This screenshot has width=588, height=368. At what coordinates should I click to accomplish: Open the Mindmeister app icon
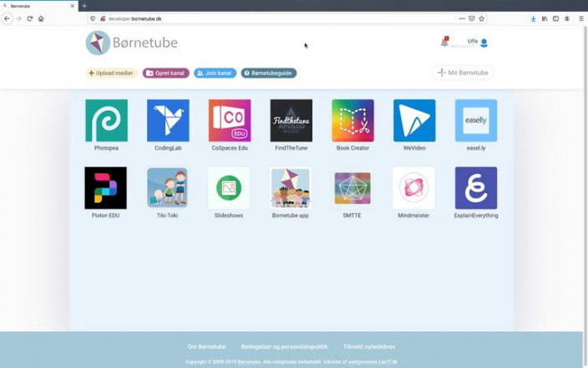(413, 188)
